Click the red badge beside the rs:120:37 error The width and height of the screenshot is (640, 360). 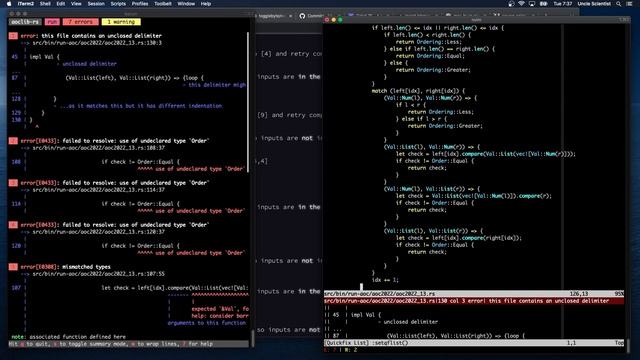point(13,225)
